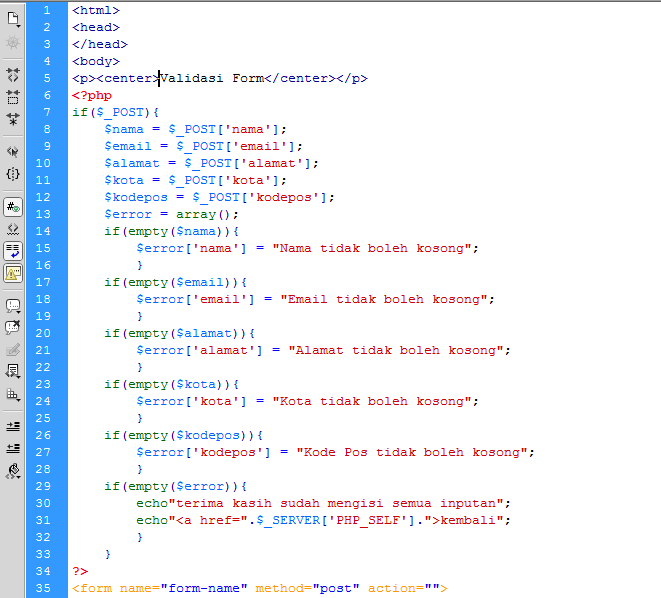Click the "Email tidak boleh kosong" string
This screenshot has width=661, height=598.
[384, 299]
